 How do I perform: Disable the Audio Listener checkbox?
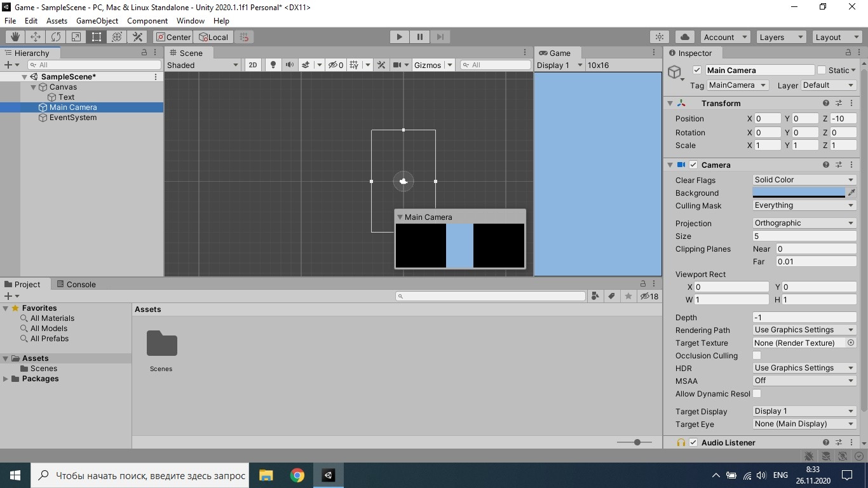[693, 442]
